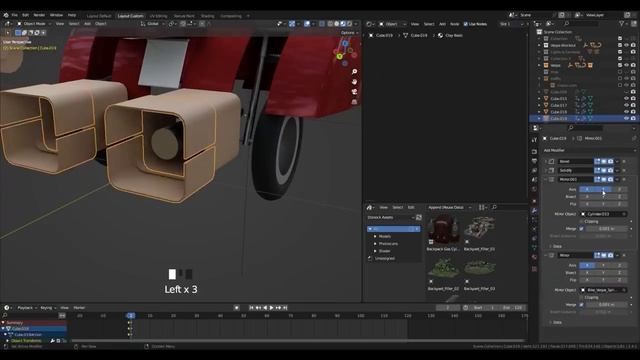Open the Physics properties tab icon
The width and height of the screenshot is (640, 360).
click(x=534, y=229)
